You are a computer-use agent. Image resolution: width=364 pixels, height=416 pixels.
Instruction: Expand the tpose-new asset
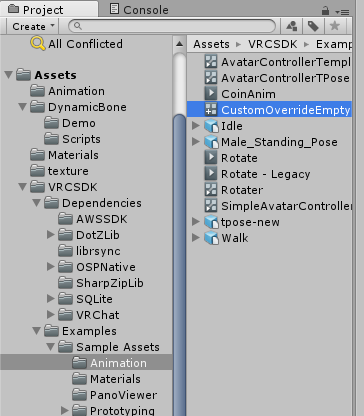196,221
